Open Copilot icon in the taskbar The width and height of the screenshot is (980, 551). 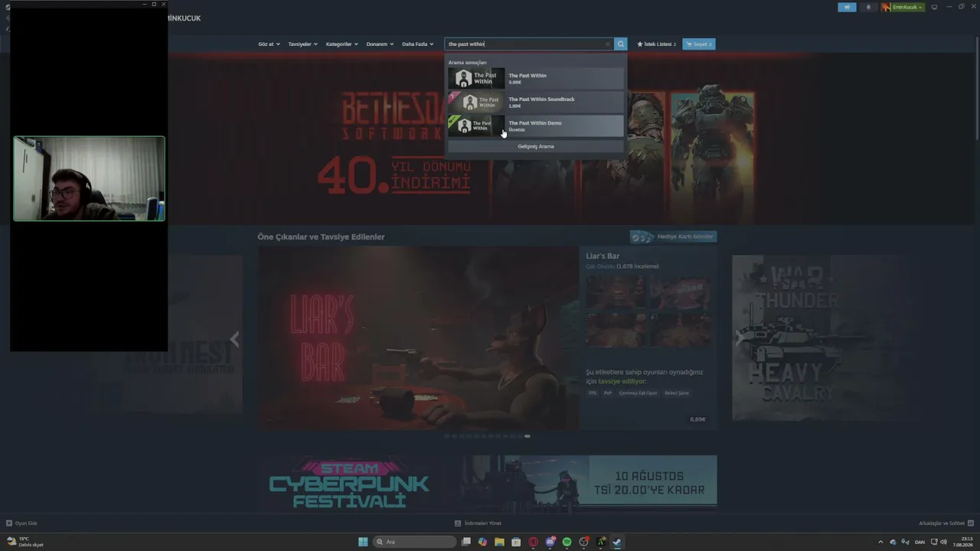click(482, 542)
